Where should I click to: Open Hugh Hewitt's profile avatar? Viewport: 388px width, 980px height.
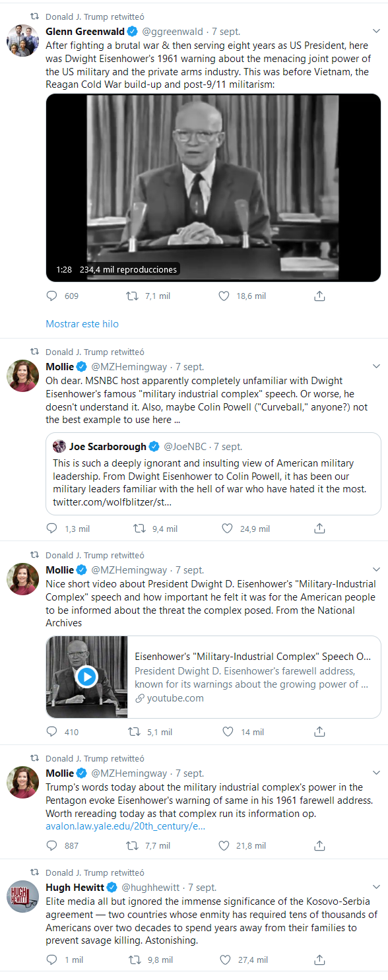pos(22,896)
